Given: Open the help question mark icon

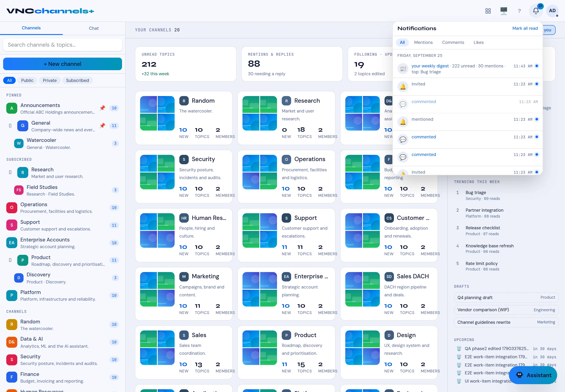Looking at the screenshot, I should [x=519, y=11].
